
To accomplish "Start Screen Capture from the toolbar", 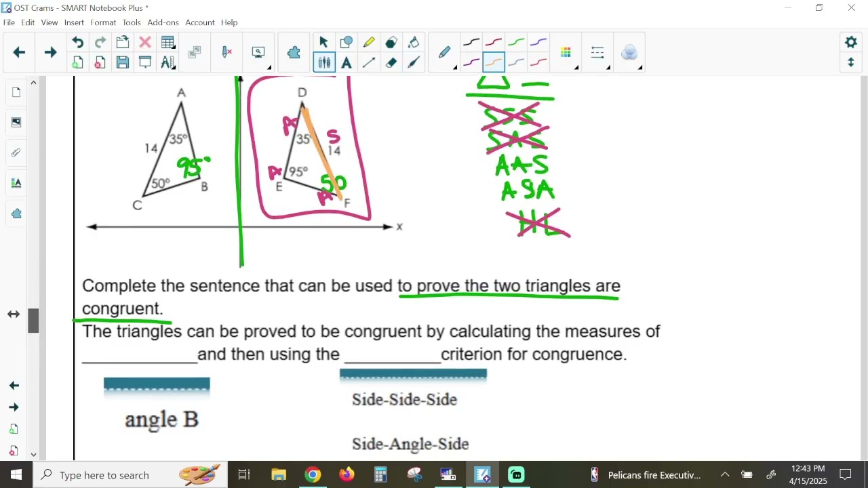I will pos(258,52).
